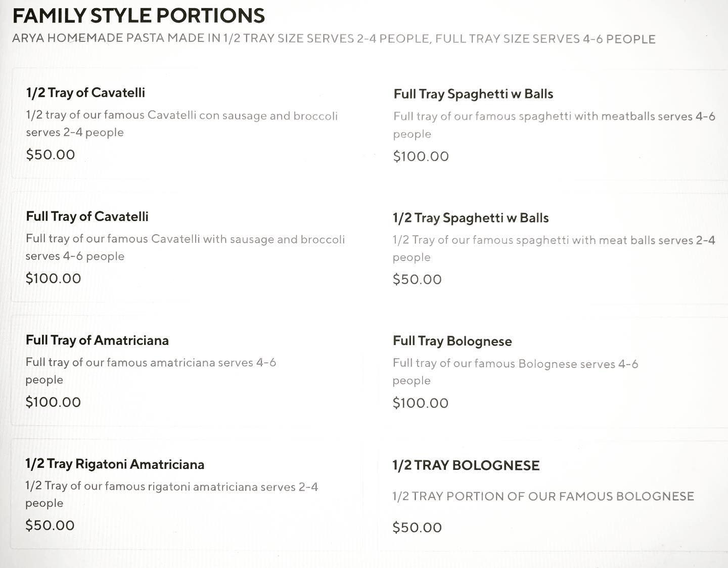Click $100.00 price under Full Tray Bolognese
Screen dimensions: 728x568
[x=420, y=403]
